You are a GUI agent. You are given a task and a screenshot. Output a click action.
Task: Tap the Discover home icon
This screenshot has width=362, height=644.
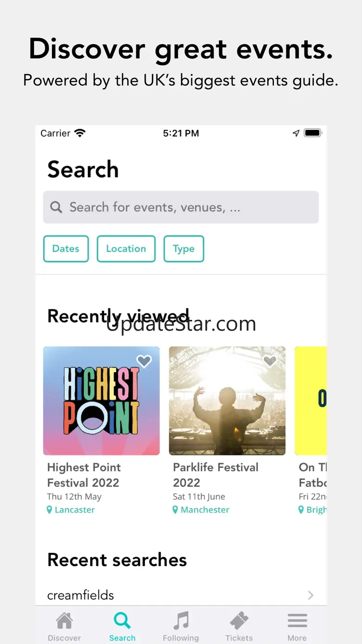pos(64,621)
